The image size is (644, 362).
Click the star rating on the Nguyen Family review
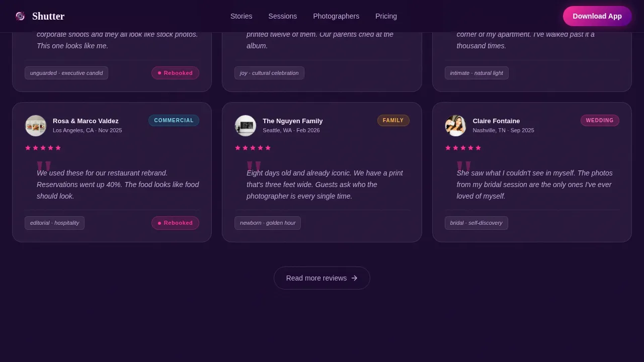pyautogui.click(x=253, y=148)
